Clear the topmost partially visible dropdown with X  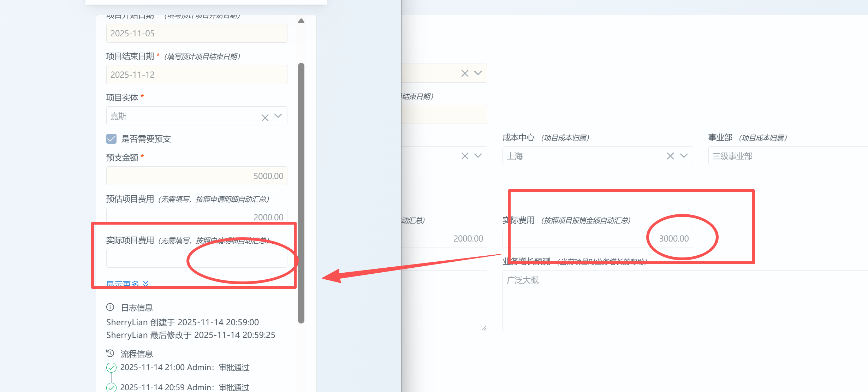point(465,73)
